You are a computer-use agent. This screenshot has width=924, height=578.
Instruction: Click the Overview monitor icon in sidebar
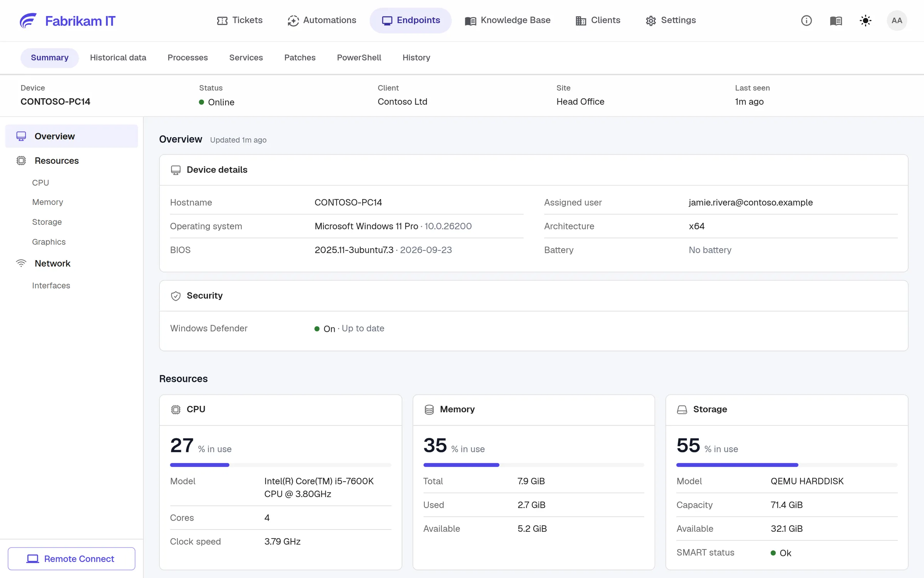point(21,136)
